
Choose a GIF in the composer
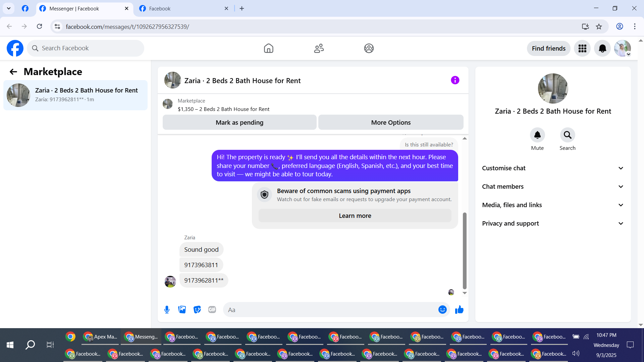[212, 310]
